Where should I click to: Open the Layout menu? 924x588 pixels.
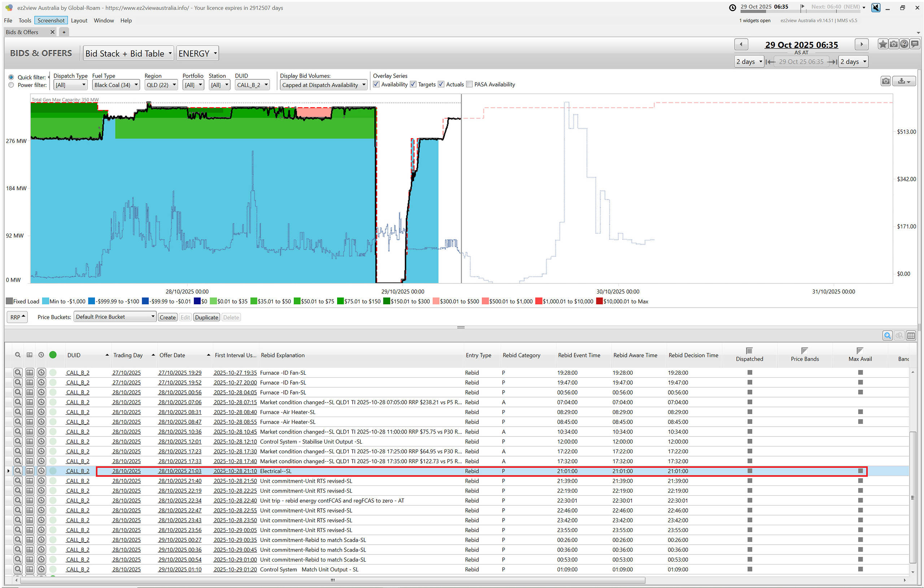[79, 20]
